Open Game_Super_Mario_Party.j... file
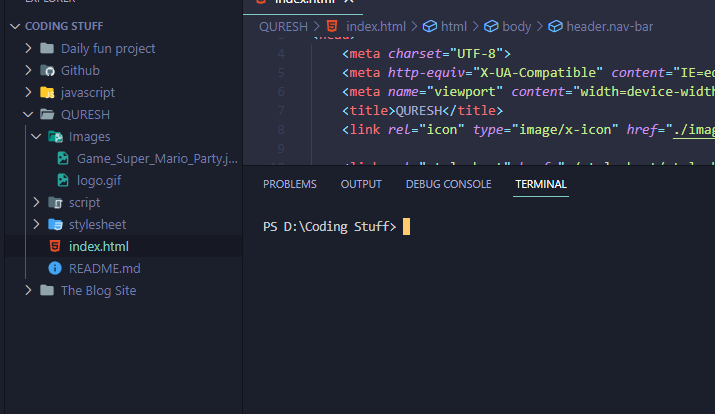715x414 pixels. [157, 158]
